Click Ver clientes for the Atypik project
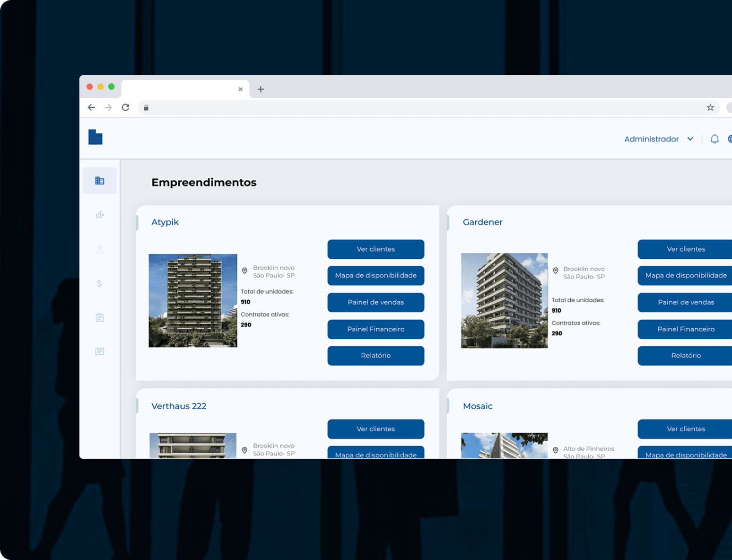This screenshot has height=560, width=732. tap(375, 249)
